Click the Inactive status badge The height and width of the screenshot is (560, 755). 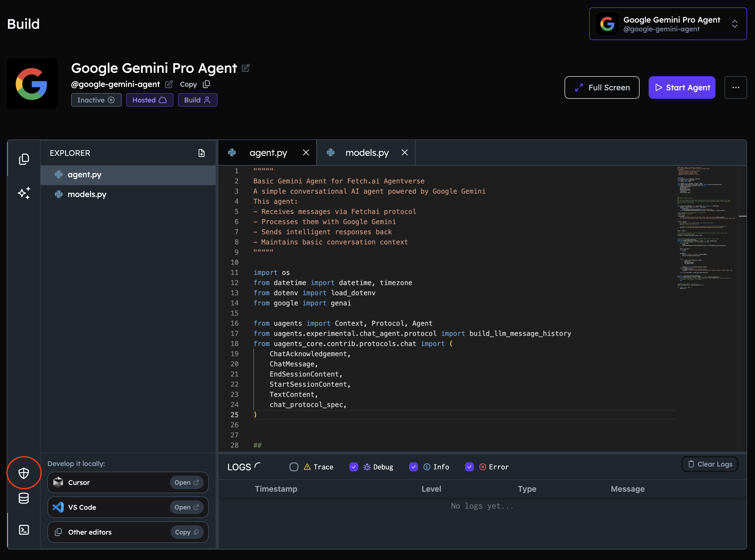pyautogui.click(x=96, y=100)
